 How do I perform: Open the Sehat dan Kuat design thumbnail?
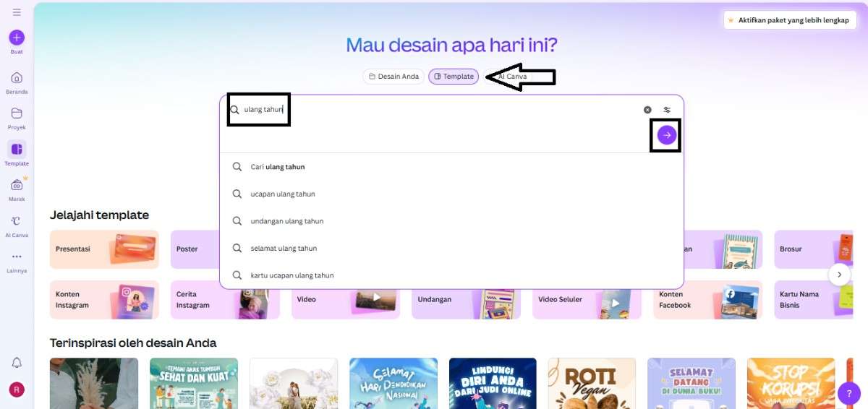click(194, 383)
